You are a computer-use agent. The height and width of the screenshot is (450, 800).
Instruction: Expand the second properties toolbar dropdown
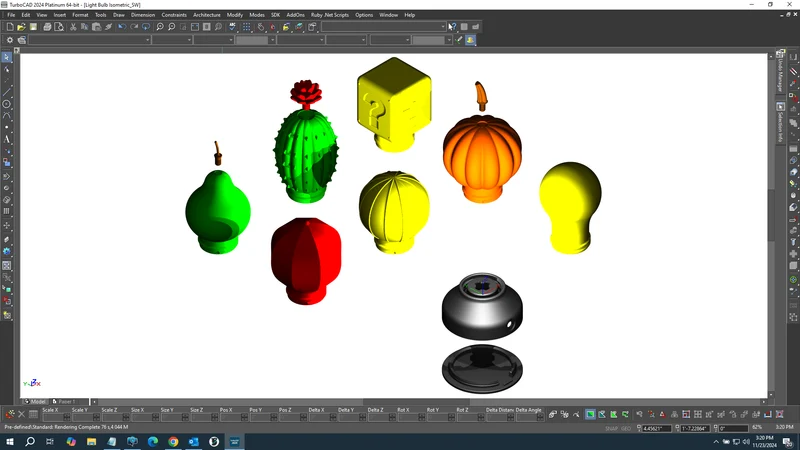click(172, 40)
